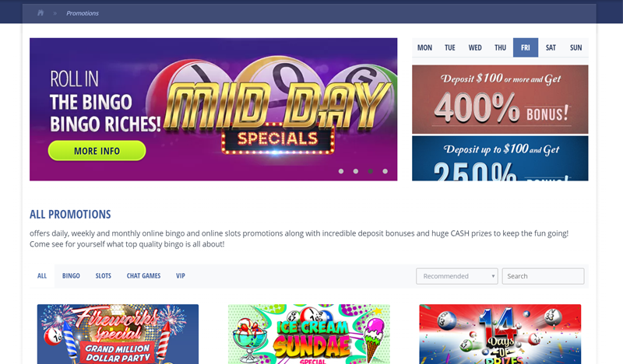Select the fourth carousel dot

pyautogui.click(x=385, y=171)
